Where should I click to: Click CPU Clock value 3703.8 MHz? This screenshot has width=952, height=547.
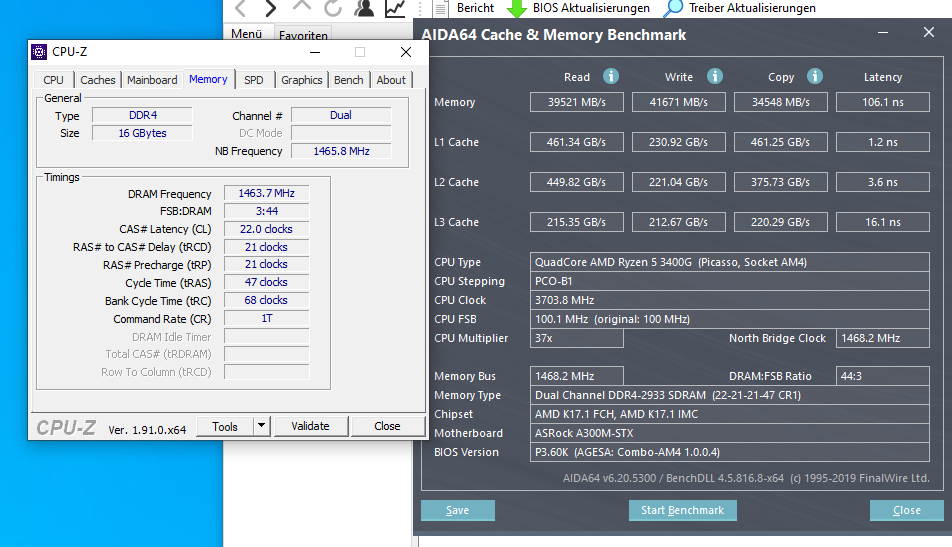(730, 300)
